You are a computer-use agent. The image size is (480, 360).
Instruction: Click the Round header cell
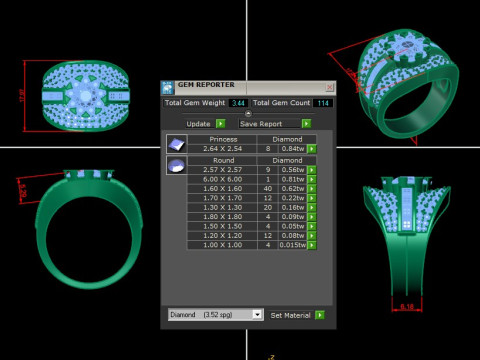[x=223, y=160]
